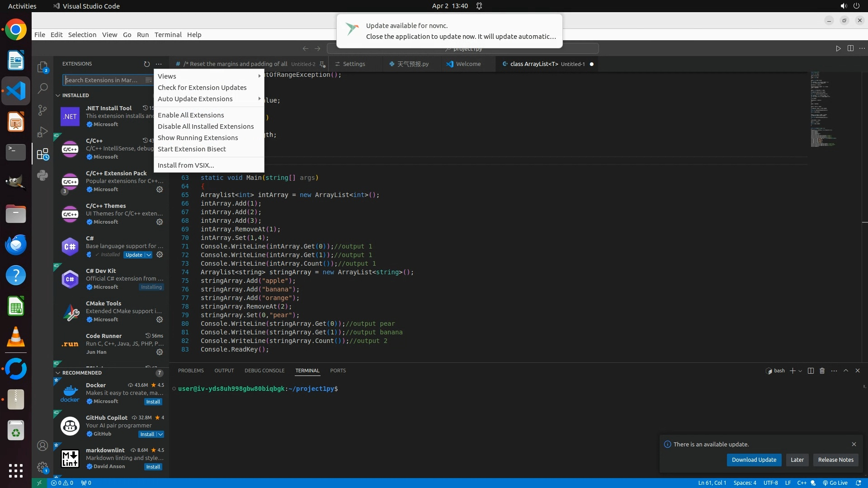The width and height of the screenshot is (868, 488).
Task: Install the Docker extension
Action: coord(153,402)
